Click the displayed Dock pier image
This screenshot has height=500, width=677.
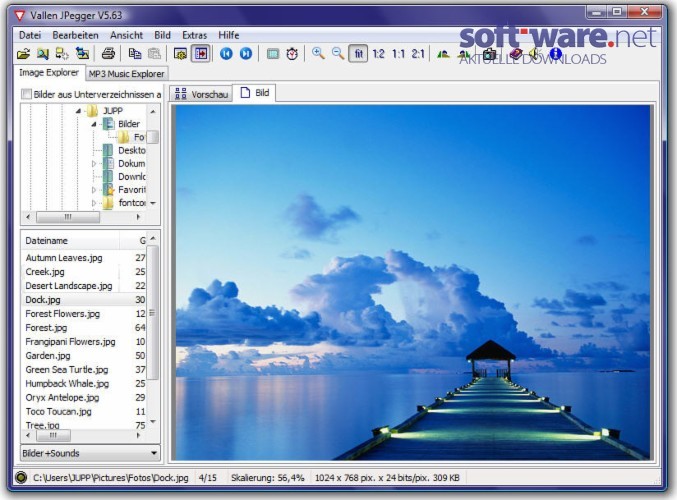(412, 282)
